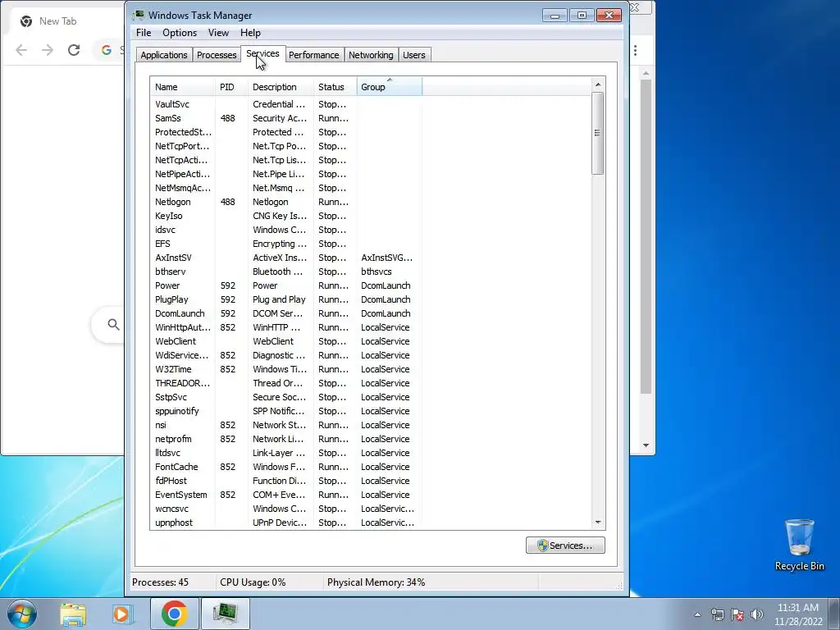Image resolution: width=840 pixels, height=630 pixels.
Task: Click the volume speaker tray icon
Action: click(x=756, y=614)
